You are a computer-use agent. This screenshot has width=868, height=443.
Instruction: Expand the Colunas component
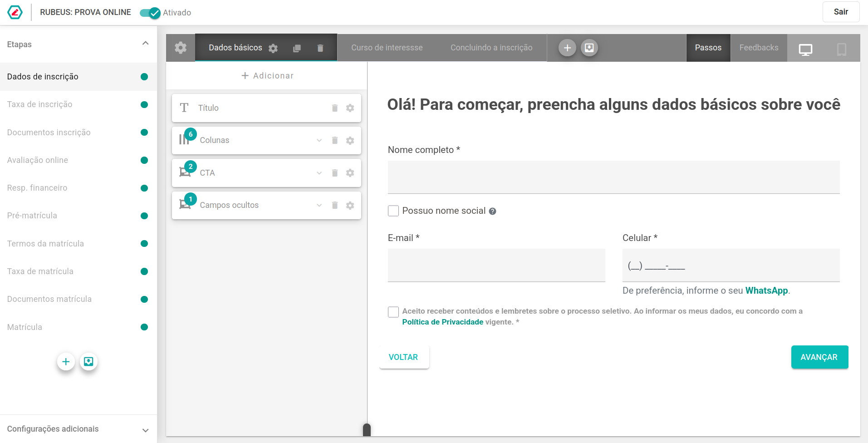tap(319, 140)
